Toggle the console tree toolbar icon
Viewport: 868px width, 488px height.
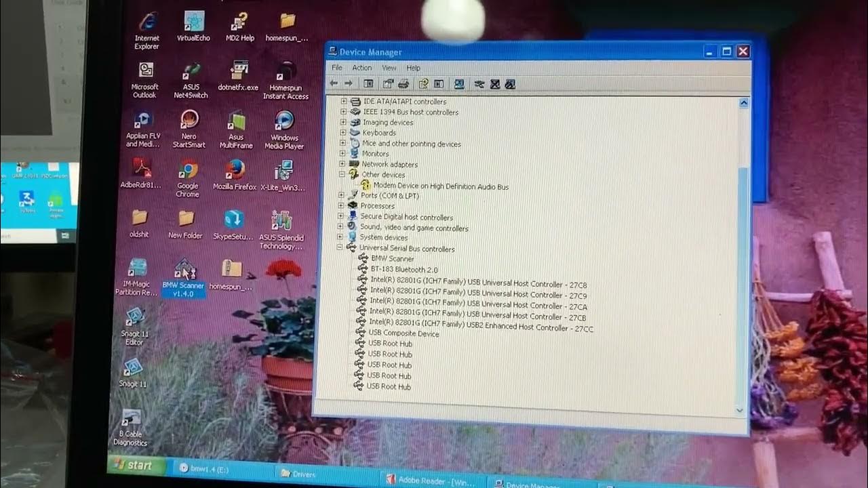pos(368,83)
